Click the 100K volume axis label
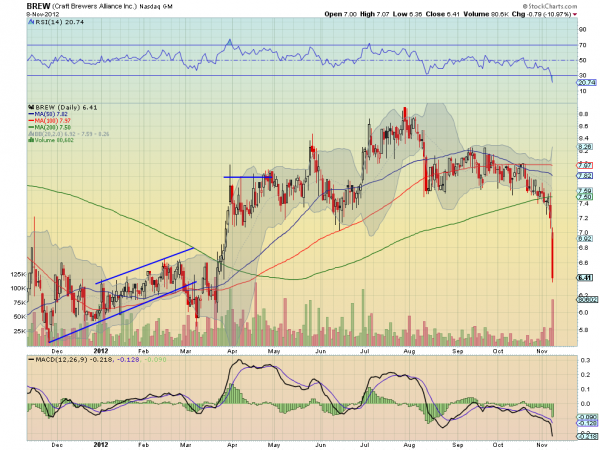Screen dimensions: 600x450 click(x=18, y=289)
